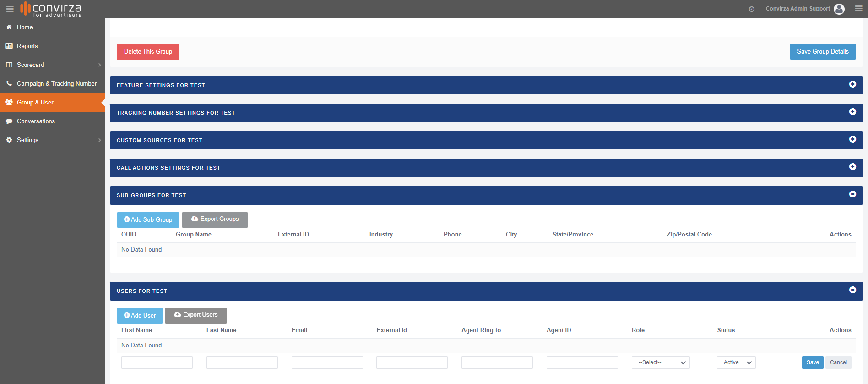The height and width of the screenshot is (384, 868).
Task: Click the Group & User people icon
Action: pos(9,103)
